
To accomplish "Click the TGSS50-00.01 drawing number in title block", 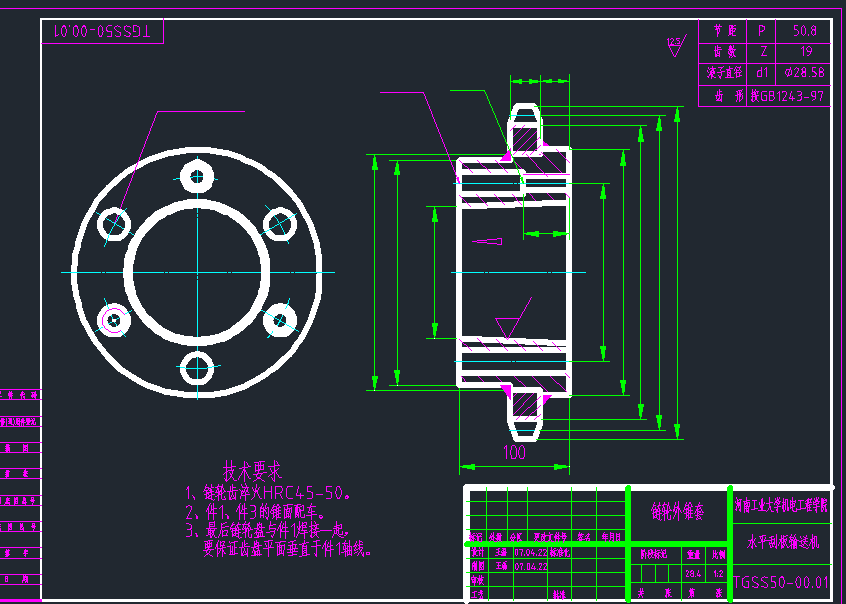I will click(x=781, y=581).
